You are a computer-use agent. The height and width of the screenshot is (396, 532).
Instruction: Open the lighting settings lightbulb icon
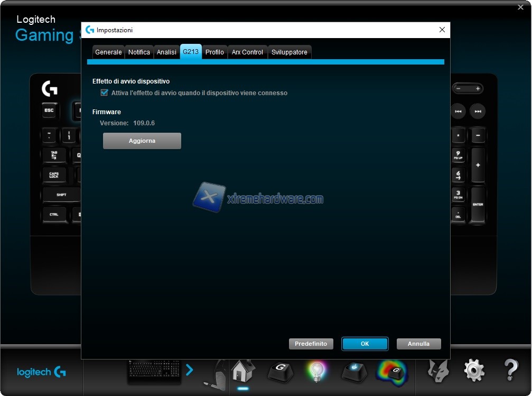tap(318, 372)
